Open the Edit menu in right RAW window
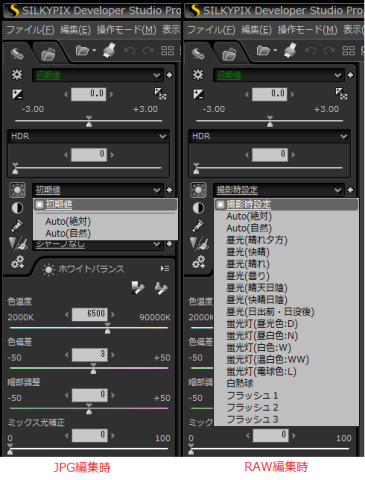This screenshot has height=480, width=365. pyautogui.click(x=256, y=30)
